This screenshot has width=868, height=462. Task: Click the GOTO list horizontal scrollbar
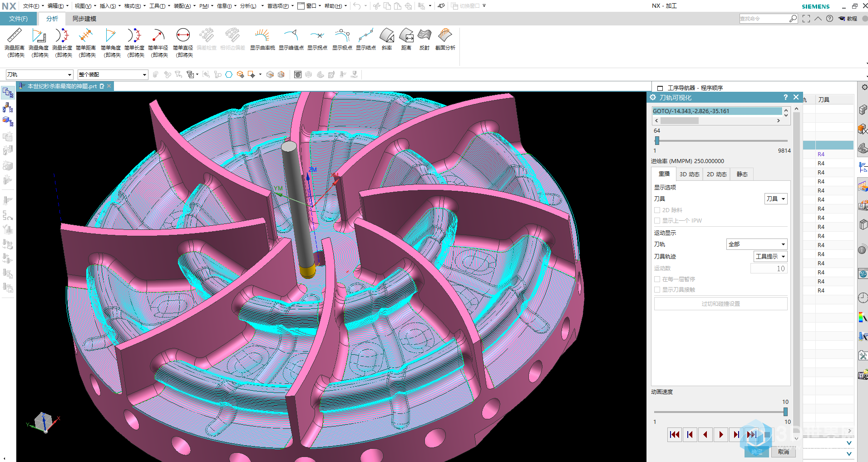click(x=717, y=121)
